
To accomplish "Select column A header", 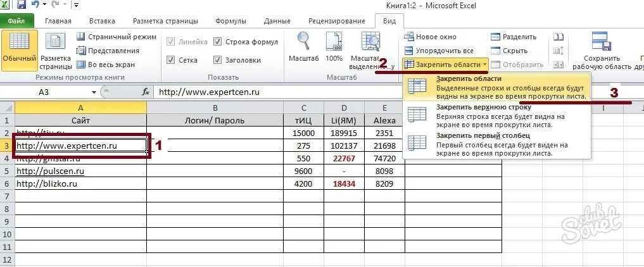I will point(80,108).
